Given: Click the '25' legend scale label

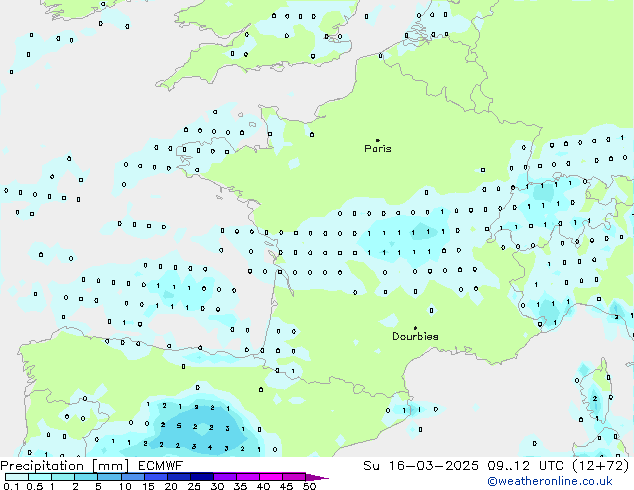Looking at the screenshot, I should (194, 486).
